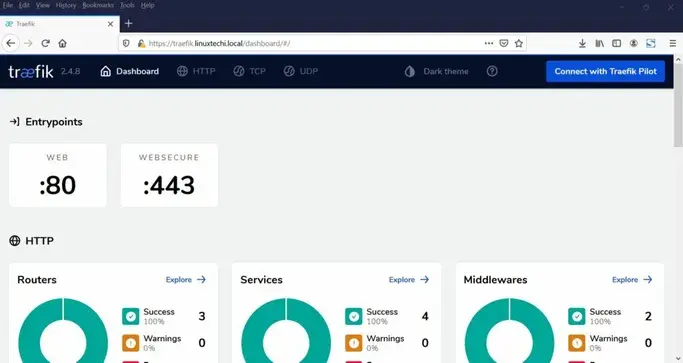683x363 pixels.
Task: Click the traefik logo
Action: (31, 71)
